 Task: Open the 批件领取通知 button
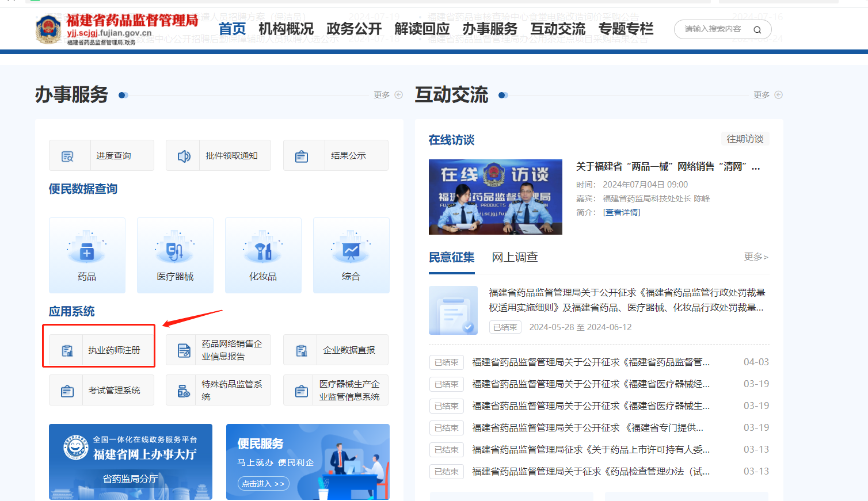218,155
